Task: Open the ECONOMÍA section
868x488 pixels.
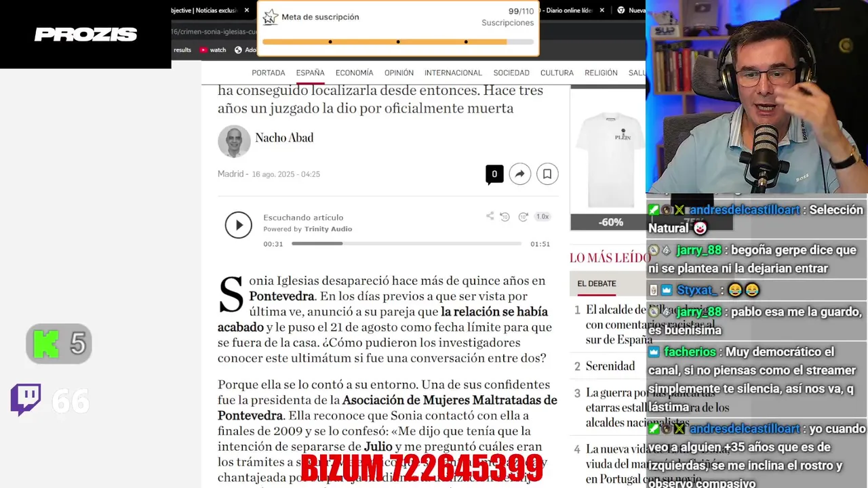Action: coord(354,73)
